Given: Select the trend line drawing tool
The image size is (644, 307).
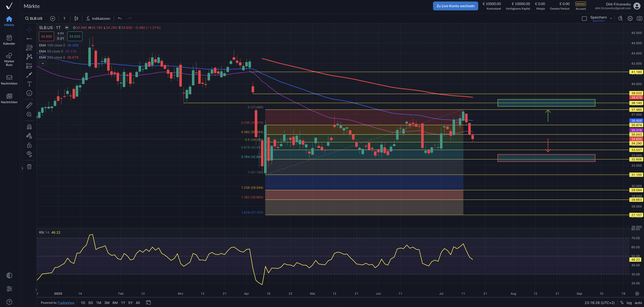Looking at the screenshot, I should point(29,39).
